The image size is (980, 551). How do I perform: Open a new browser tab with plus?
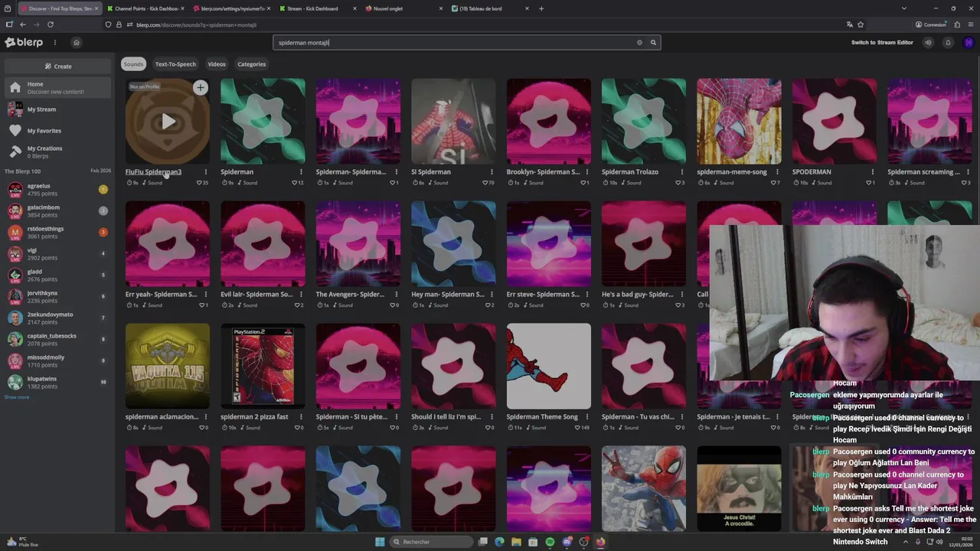coord(541,8)
